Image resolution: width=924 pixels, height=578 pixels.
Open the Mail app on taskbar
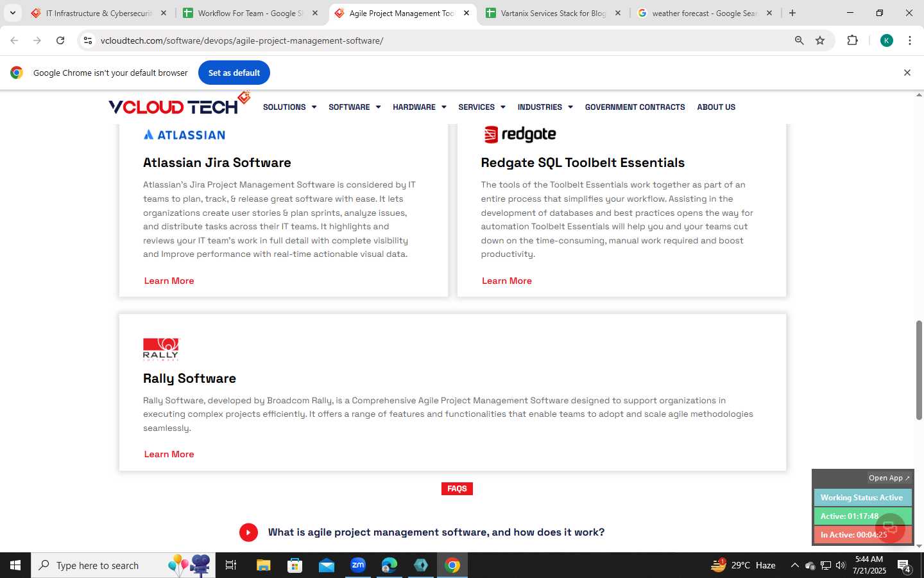(326, 565)
